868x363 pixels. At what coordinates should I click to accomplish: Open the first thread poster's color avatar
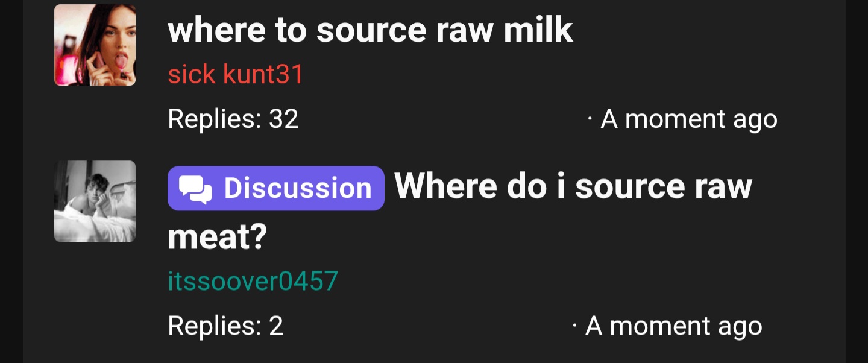(95, 45)
